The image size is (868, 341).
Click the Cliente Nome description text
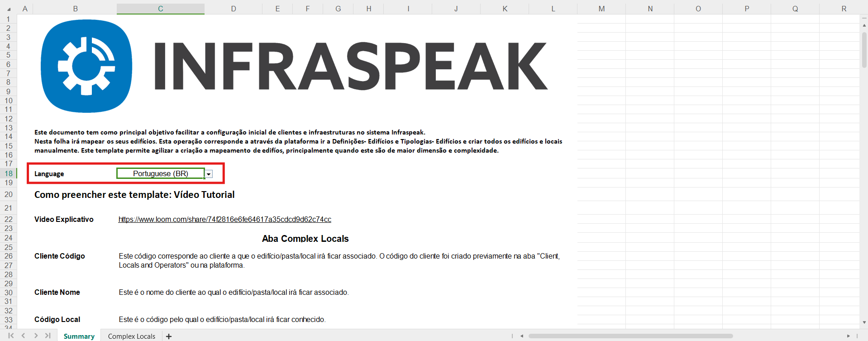[x=234, y=293]
